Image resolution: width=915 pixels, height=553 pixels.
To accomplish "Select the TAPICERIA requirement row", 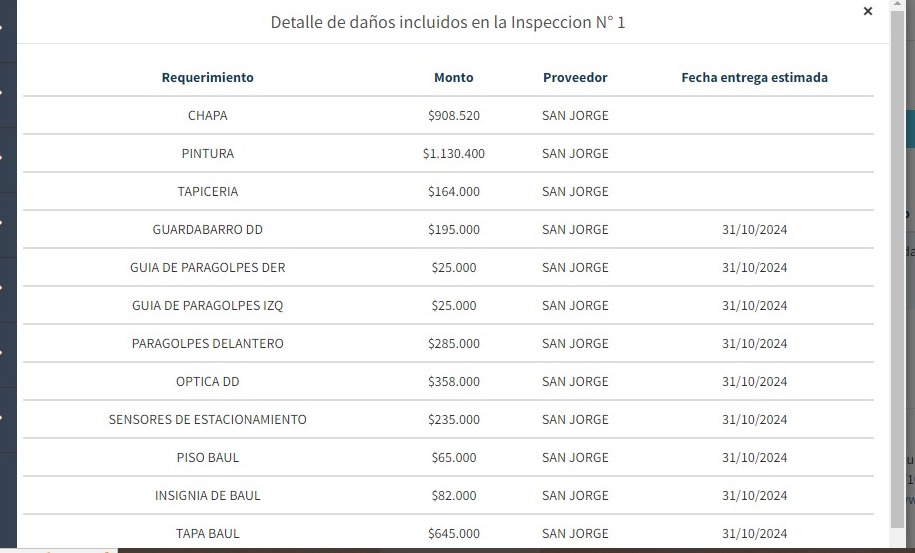I will click(x=208, y=191).
